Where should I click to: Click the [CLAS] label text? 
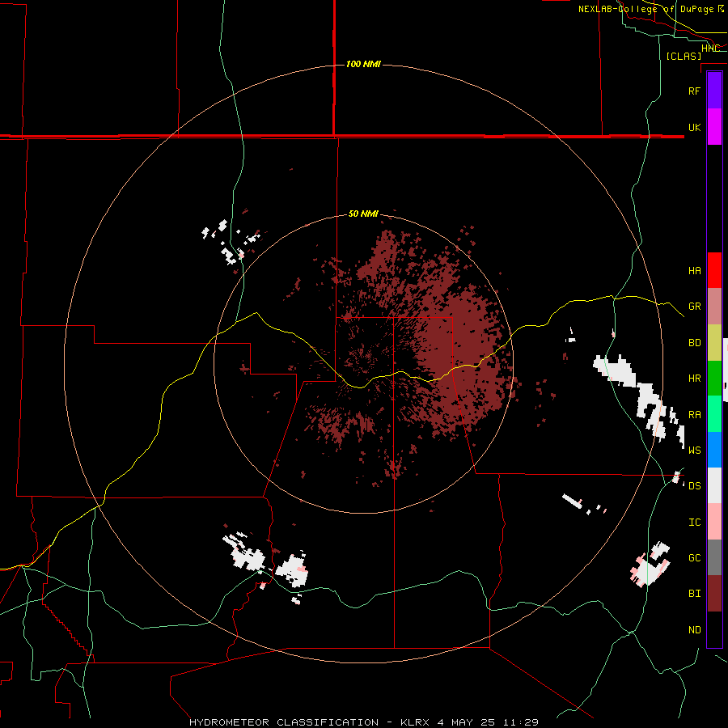click(x=684, y=56)
